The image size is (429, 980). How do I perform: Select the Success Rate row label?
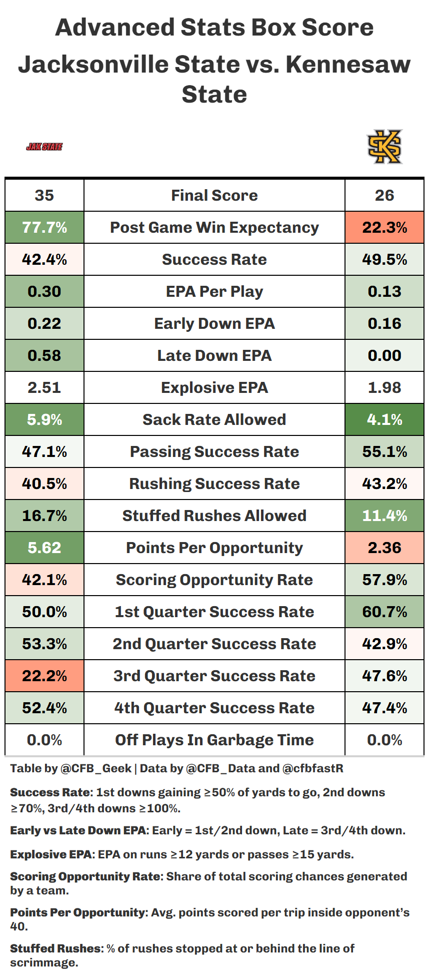click(x=214, y=259)
